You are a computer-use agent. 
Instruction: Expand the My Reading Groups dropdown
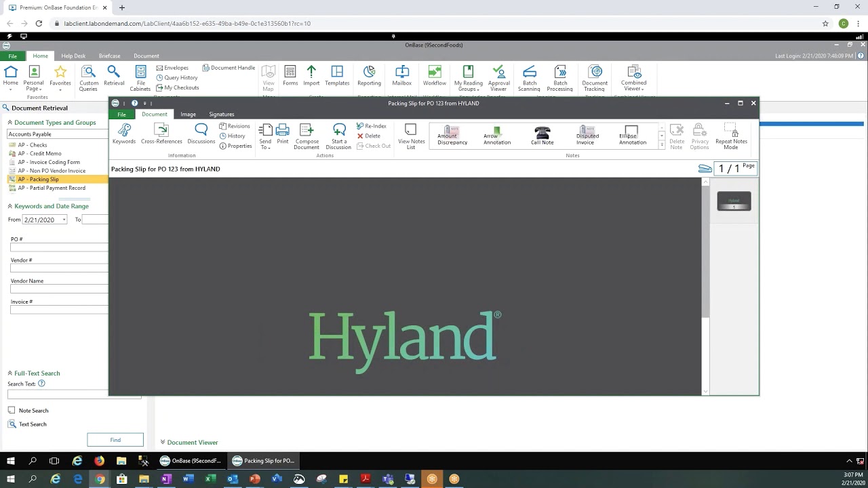(x=468, y=79)
